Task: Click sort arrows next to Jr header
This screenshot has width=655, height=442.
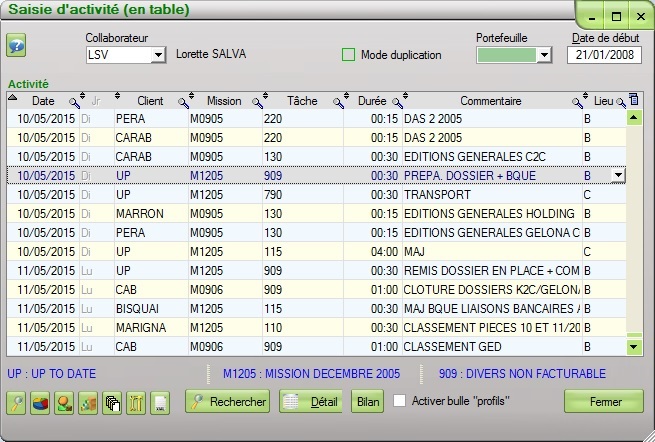Action: 117,96
